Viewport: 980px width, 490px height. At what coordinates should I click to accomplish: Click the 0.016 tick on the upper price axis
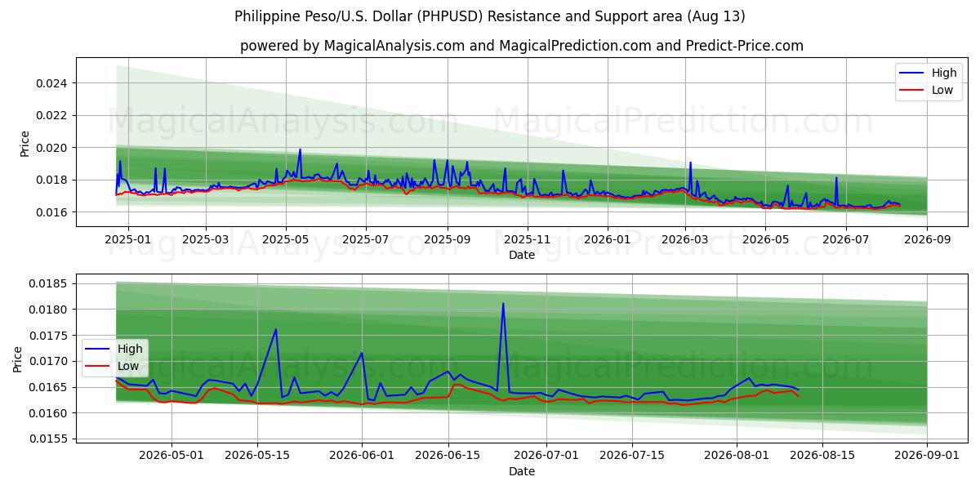pos(53,212)
